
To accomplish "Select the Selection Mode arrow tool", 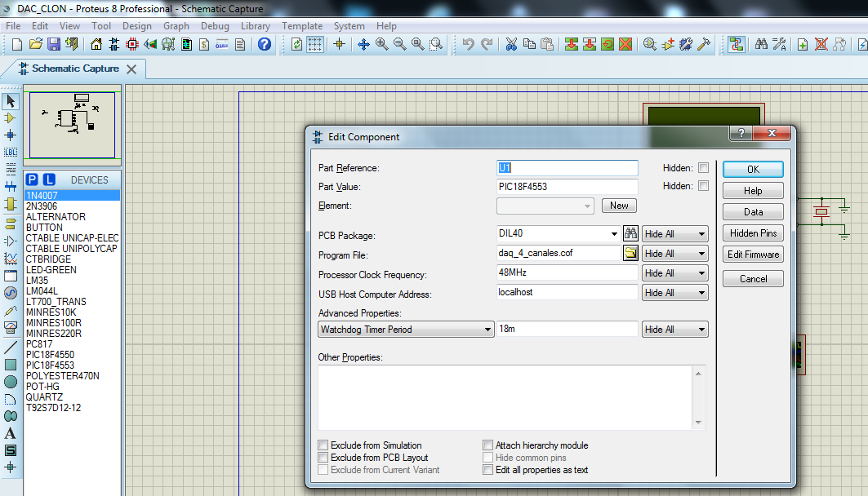I will point(11,101).
